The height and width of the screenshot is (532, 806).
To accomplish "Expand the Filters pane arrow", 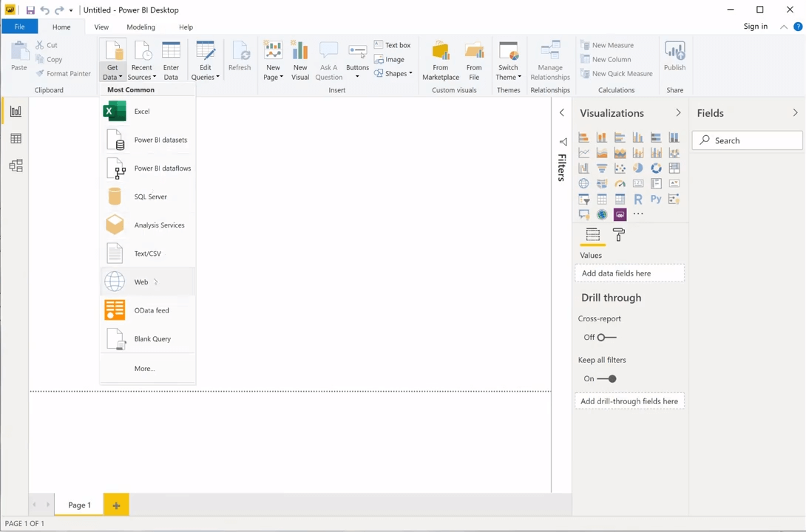I will tap(562, 113).
